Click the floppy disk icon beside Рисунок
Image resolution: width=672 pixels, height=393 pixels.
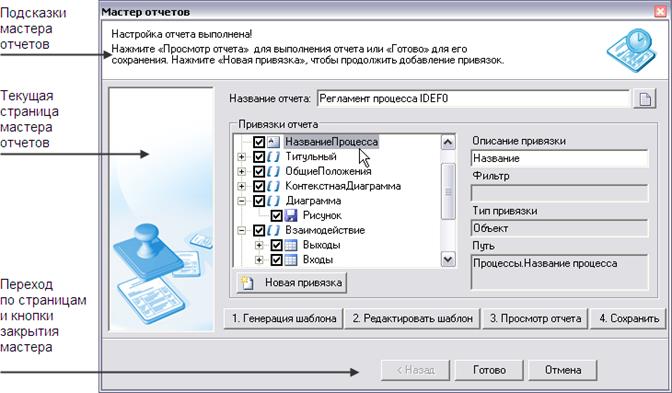[x=291, y=216]
